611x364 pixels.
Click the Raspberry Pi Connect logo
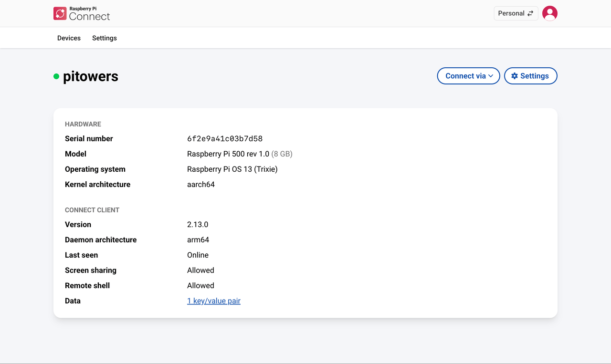click(82, 13)
